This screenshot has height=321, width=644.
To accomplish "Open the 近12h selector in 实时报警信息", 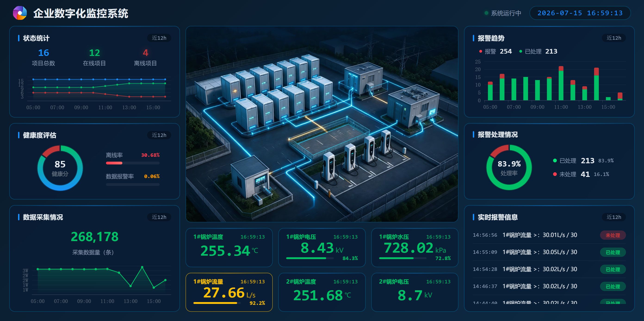I will point(614,217).
